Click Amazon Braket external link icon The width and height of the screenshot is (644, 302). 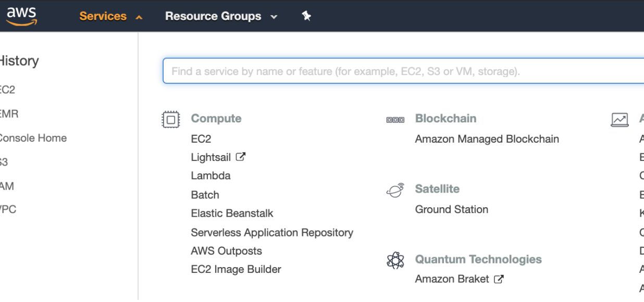coord(499,279)
